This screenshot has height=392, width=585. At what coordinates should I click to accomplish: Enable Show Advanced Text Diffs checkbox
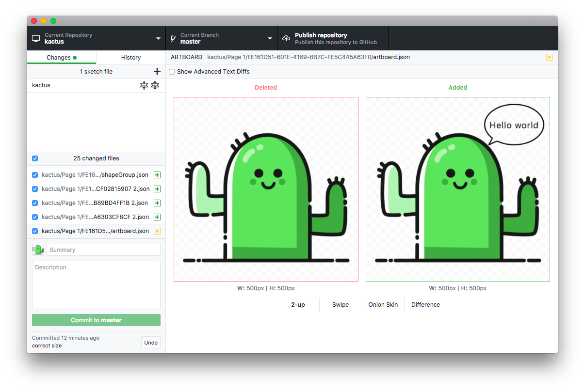point(172,72)
